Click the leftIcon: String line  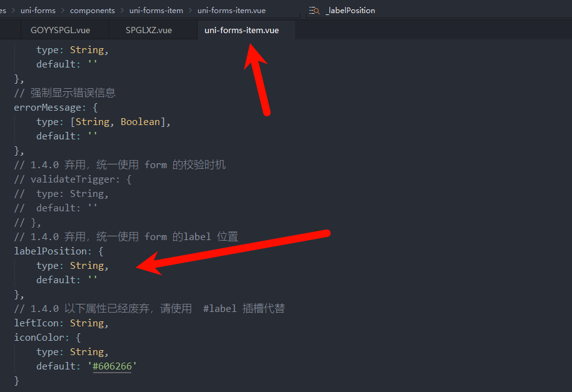(x=61, y=323)
